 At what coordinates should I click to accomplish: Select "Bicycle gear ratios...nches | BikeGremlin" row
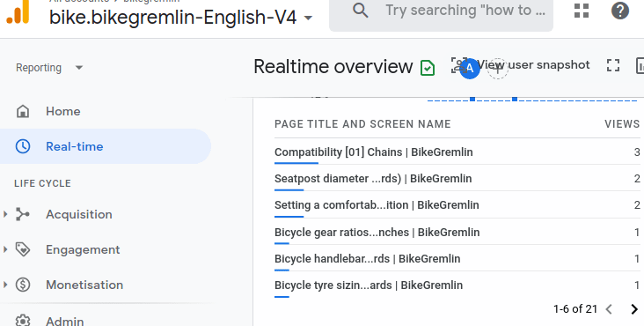457,232
